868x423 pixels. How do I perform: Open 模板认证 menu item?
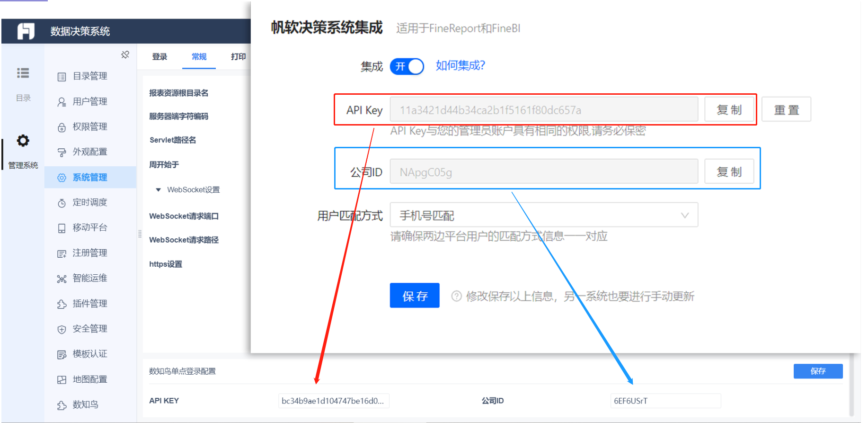click(x=90, y=354)
